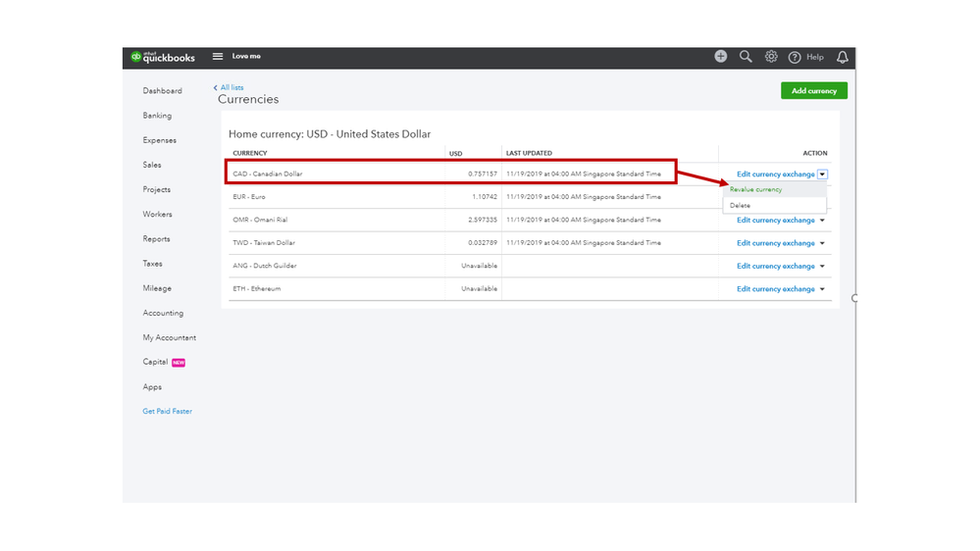This screenshot has height=551, width=980.
Task: Open Banking in the sidebar
Action: 157,116
